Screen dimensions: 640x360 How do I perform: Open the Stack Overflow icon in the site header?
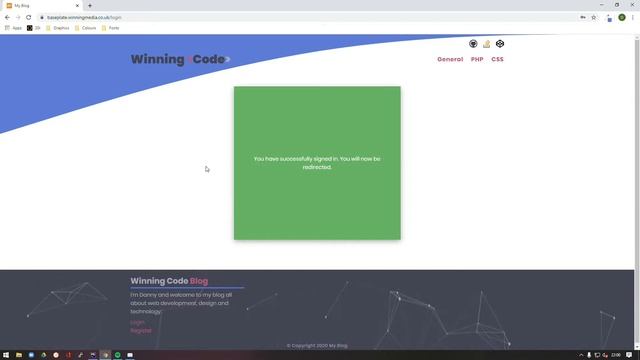487,44
